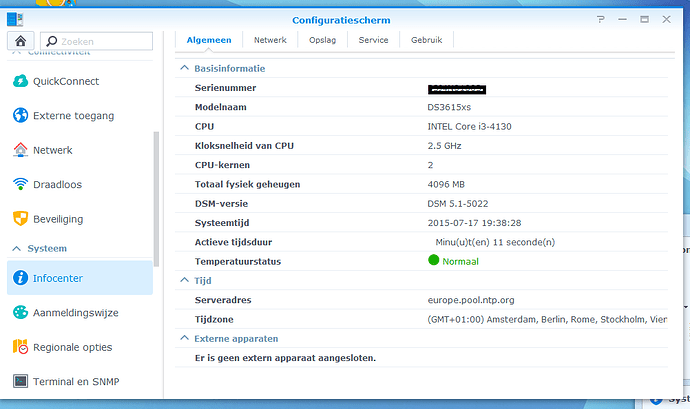Click the home button
The image size is (690, 409).
20,41
